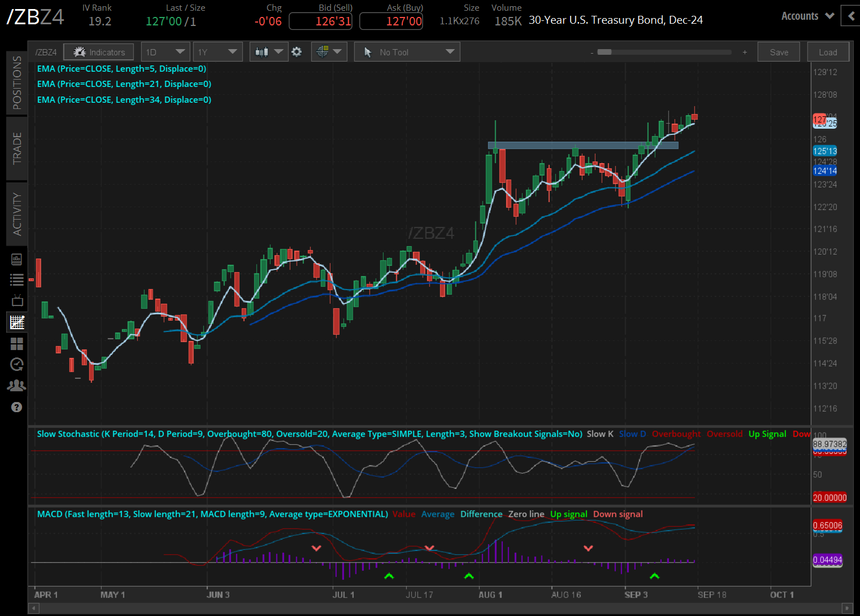Click the 125'13 price axis marker
This screenshot has height=616, width=860.
pos(825,151)
